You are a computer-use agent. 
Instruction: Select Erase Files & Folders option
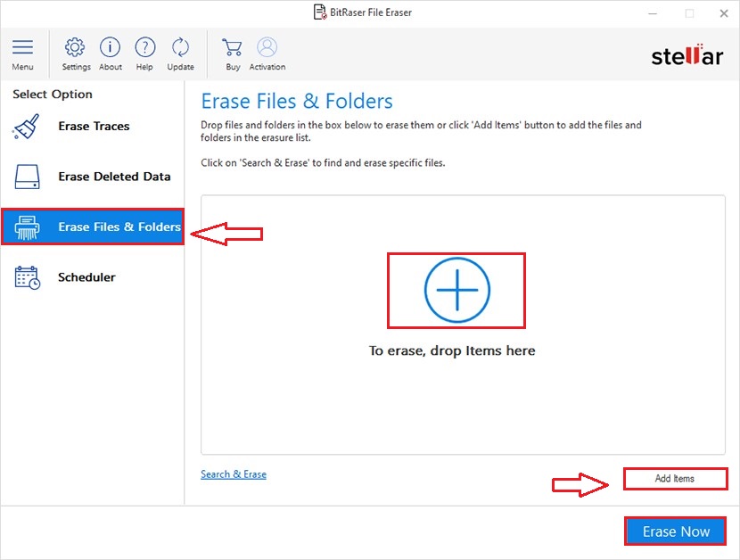tap(119, 227)
